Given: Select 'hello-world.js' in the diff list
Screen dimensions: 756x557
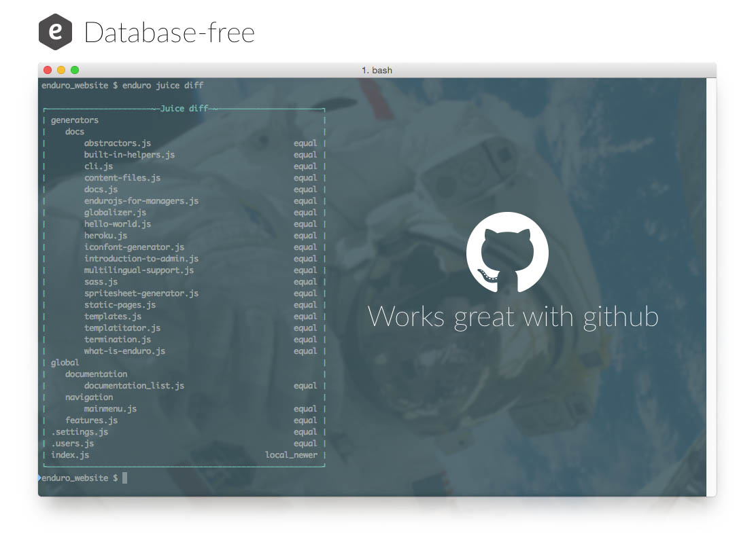Looking at the screenshot, I should click(x=118, y=224).
